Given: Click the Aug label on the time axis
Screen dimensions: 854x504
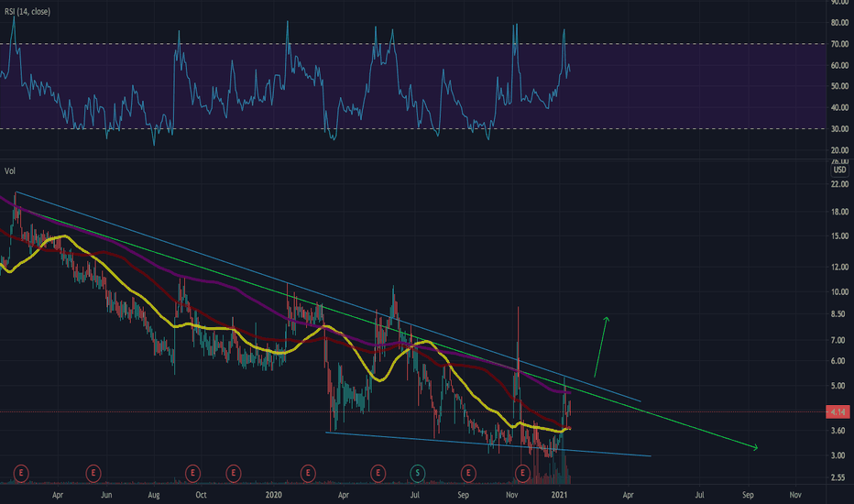Looking at the screenshot, I should [x=154, y=495].
